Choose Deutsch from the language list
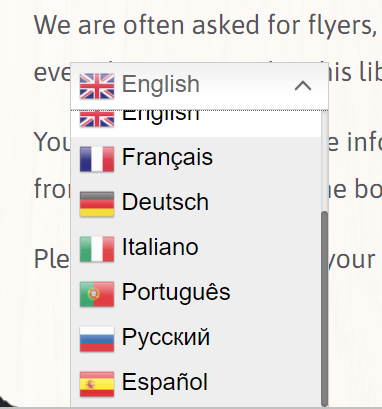The width and height of the screenshot is (382, 409). [x=196, y=204]
